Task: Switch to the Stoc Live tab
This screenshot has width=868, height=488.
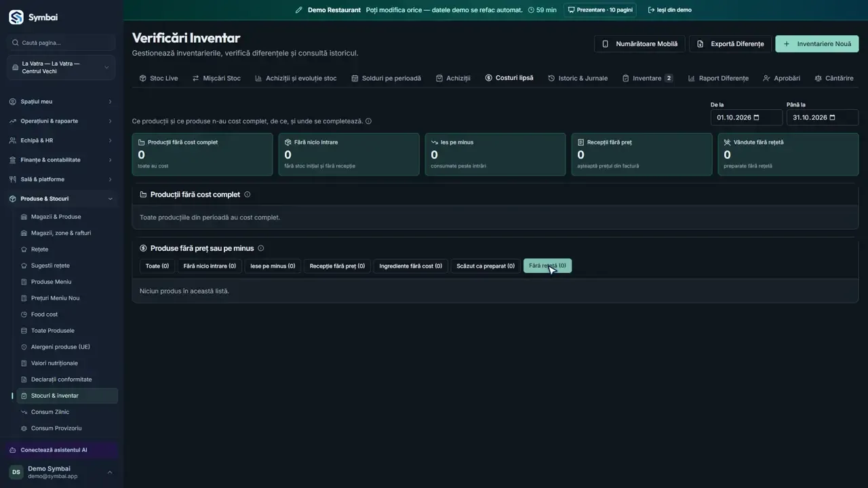Action: (159, 78)
